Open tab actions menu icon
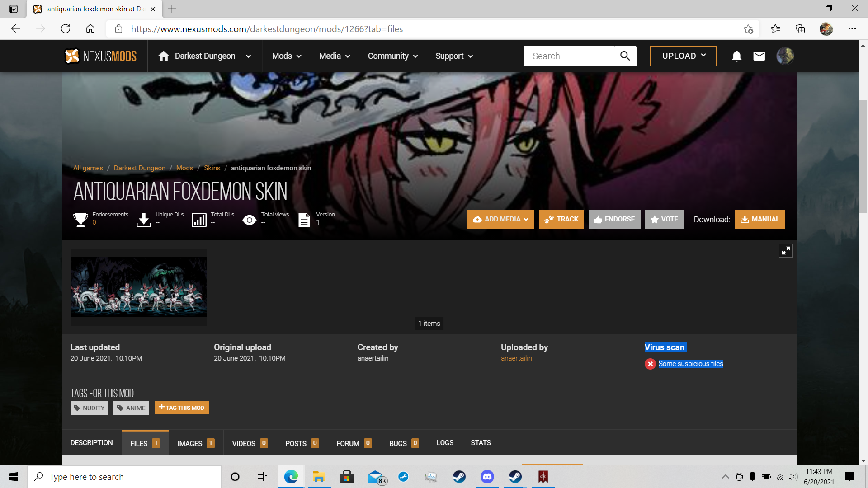Screen dimensions: 868x488 [14, 9]
